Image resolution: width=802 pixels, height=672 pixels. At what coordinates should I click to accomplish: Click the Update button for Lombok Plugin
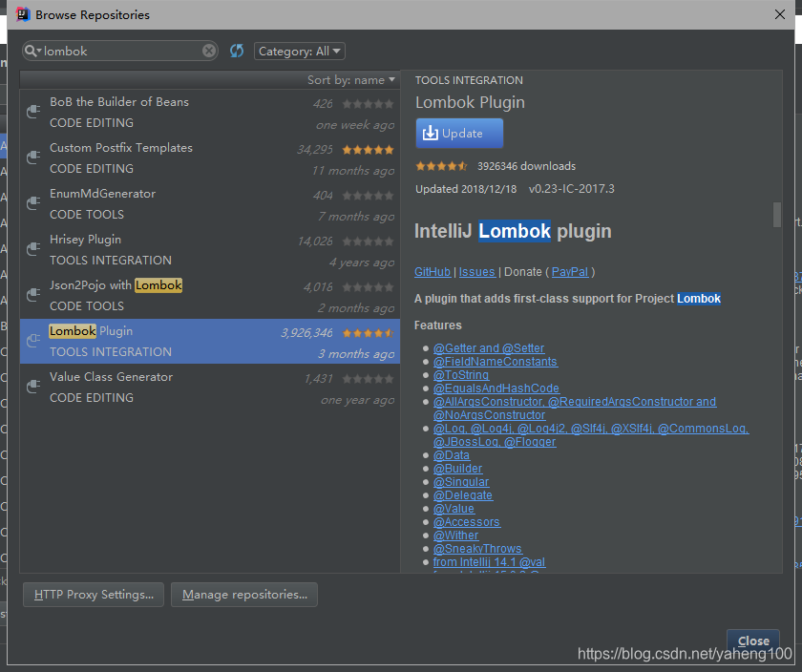[x=459, y=133]
